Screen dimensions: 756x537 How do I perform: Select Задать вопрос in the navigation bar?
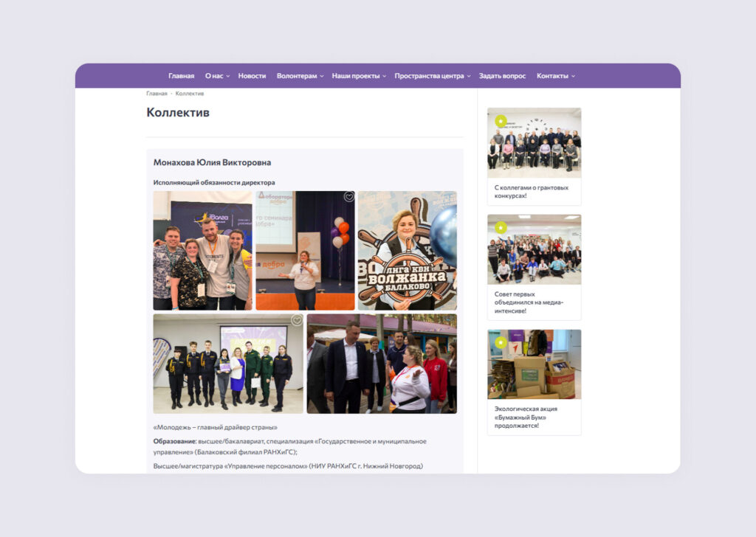(x=502, y=76)
